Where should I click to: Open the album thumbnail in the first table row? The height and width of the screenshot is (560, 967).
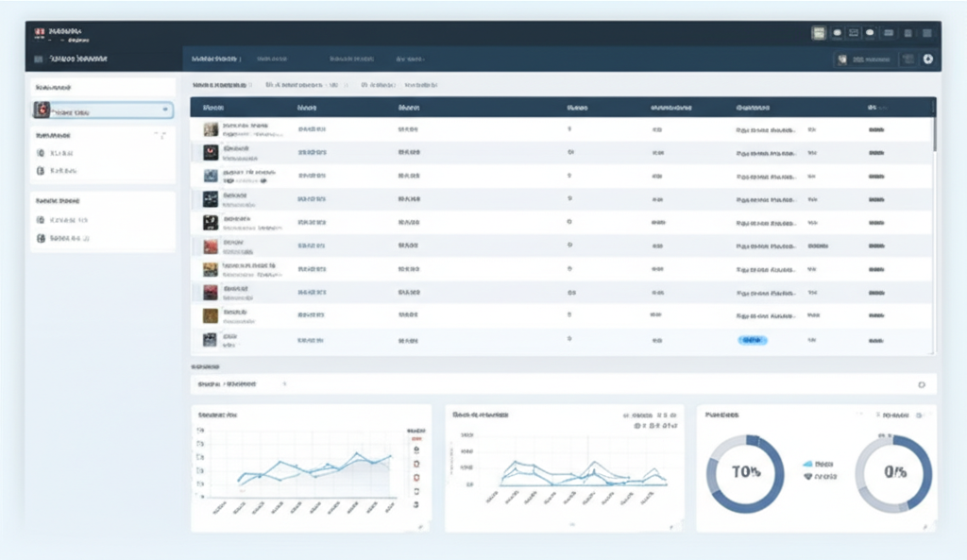(212, 128)
